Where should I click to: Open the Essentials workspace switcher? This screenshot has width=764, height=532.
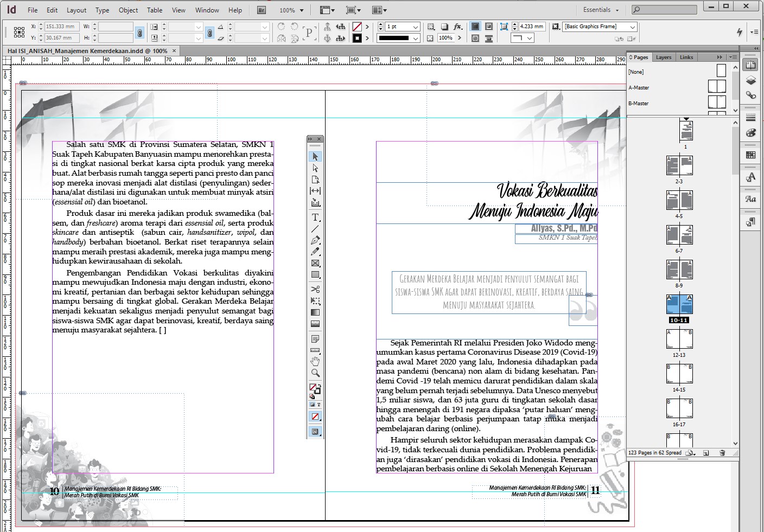click(x=601, y=10)
